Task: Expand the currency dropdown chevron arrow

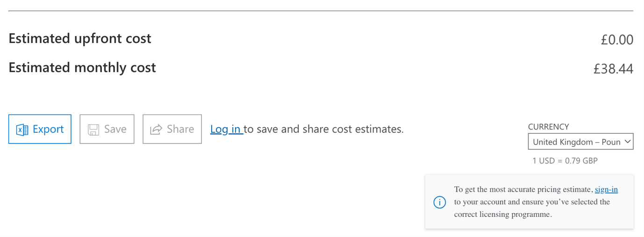Action: (628, 142)
